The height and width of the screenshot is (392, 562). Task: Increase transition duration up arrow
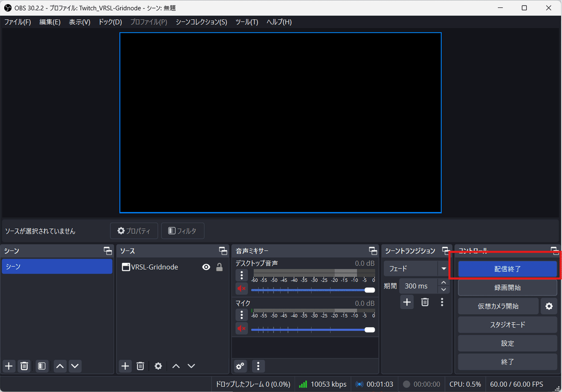click(444, 283)
